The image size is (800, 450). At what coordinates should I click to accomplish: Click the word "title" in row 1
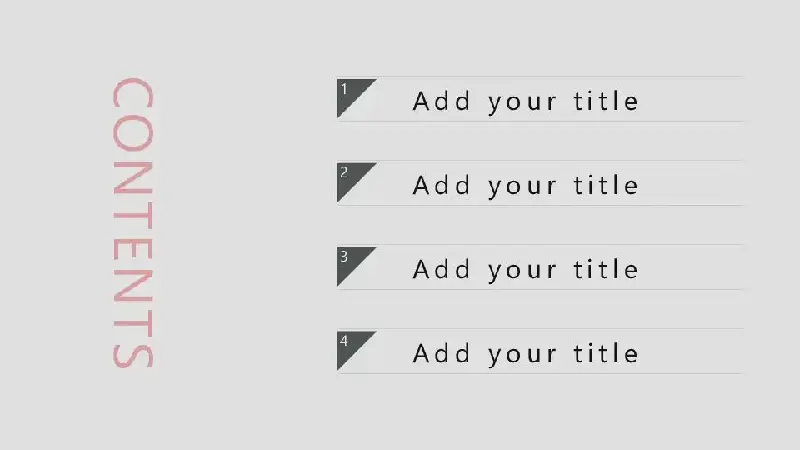pos(606,101)
